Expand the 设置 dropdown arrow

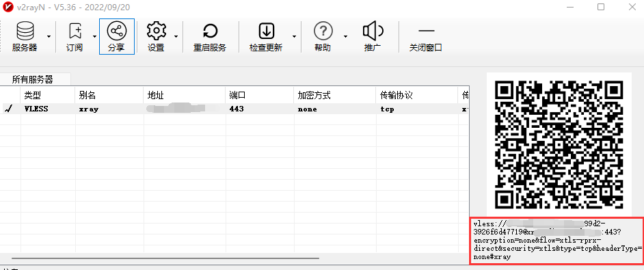pyautogui.click(x=176, y=37)
